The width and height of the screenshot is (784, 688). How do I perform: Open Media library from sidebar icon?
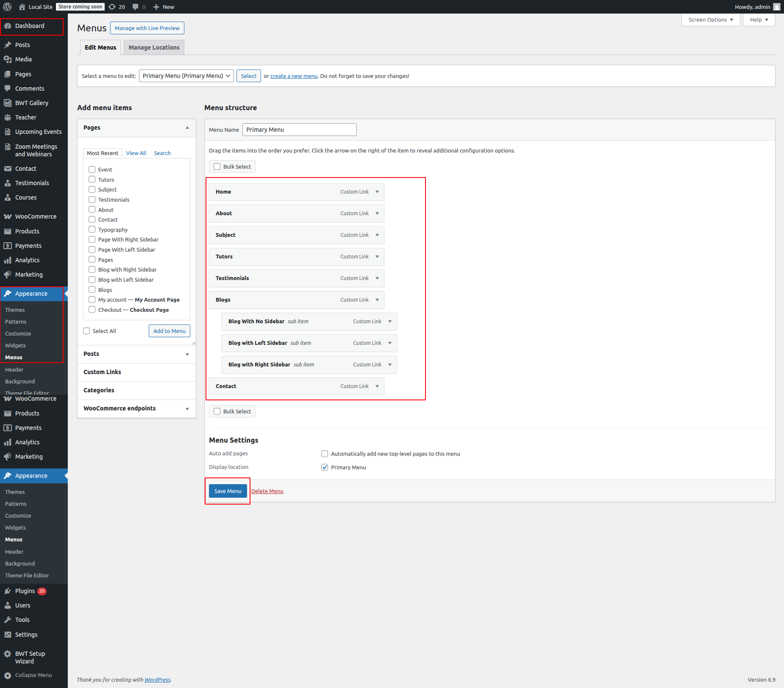pos(8,59)
